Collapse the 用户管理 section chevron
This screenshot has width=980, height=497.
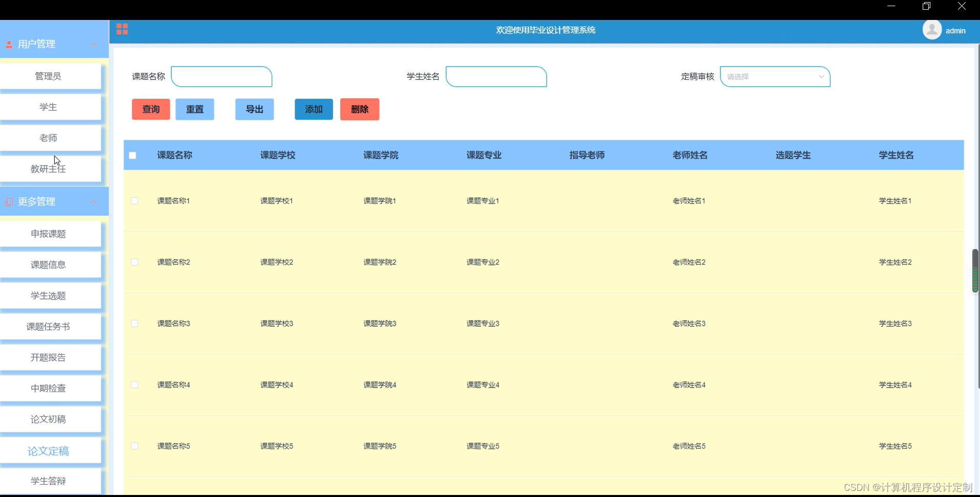94,44
